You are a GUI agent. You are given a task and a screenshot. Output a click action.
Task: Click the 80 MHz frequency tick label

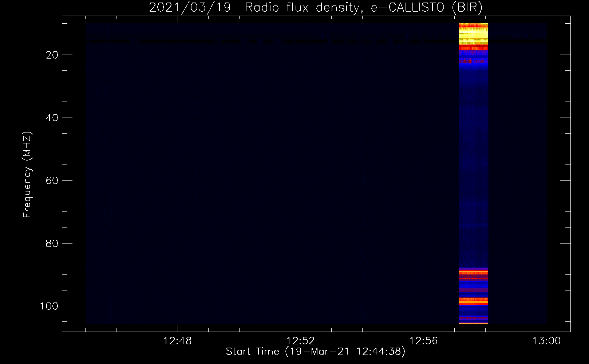[x=52, y=244]
